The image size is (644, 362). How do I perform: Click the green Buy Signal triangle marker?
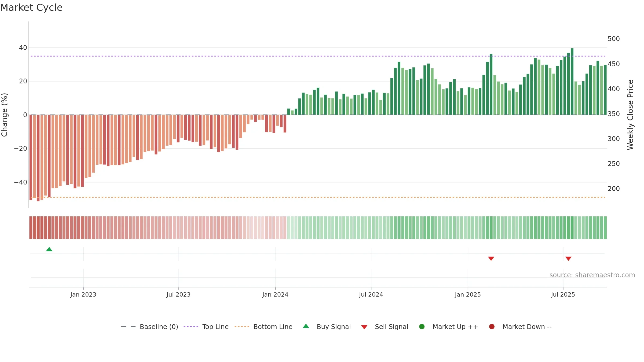tap(49, 249)
